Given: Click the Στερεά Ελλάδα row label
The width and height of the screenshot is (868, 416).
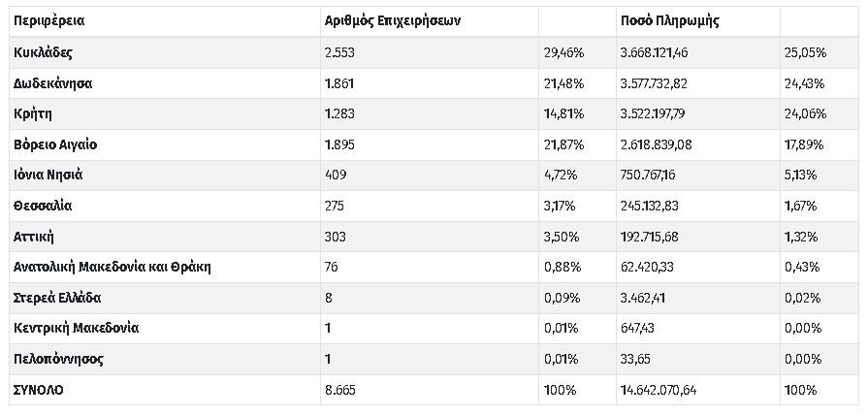Looking at the screenshot, I should pyautogui.click(x=58, y=298).
